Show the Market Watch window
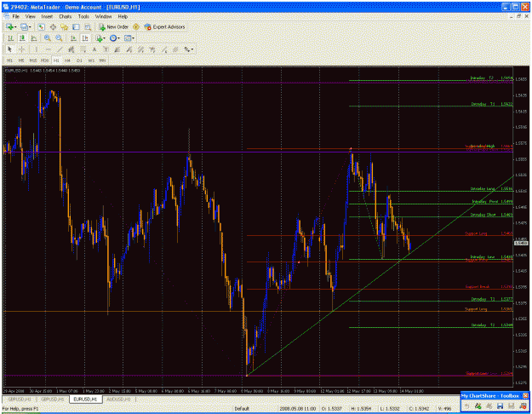The width and height of the screenshot is (532, 414). (x=42, y=26)
